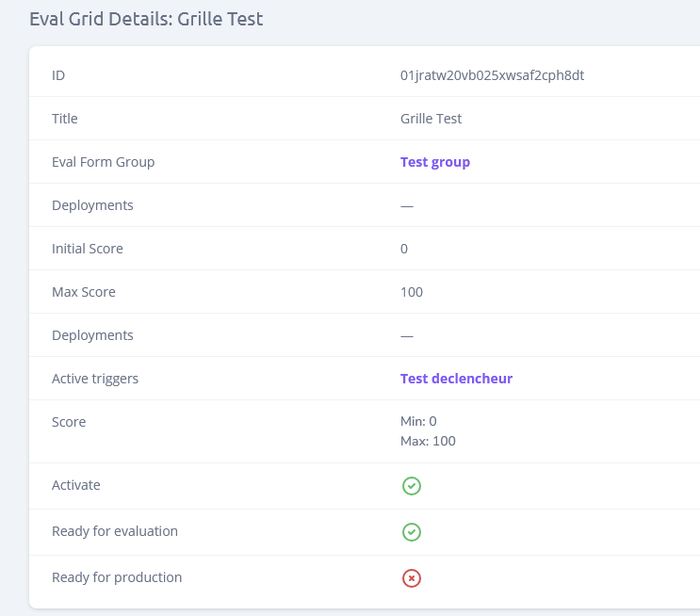Open the Test declencheur trigger link
Image resolution: width=700 pixels, height=616 pixels.
(x=456, y=379)
